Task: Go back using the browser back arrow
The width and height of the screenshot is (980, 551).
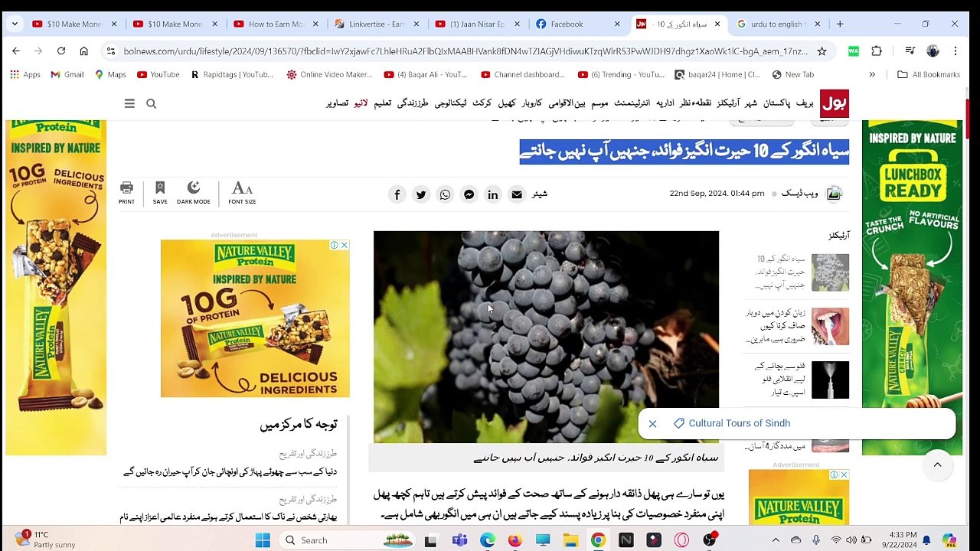Action: 16,51
